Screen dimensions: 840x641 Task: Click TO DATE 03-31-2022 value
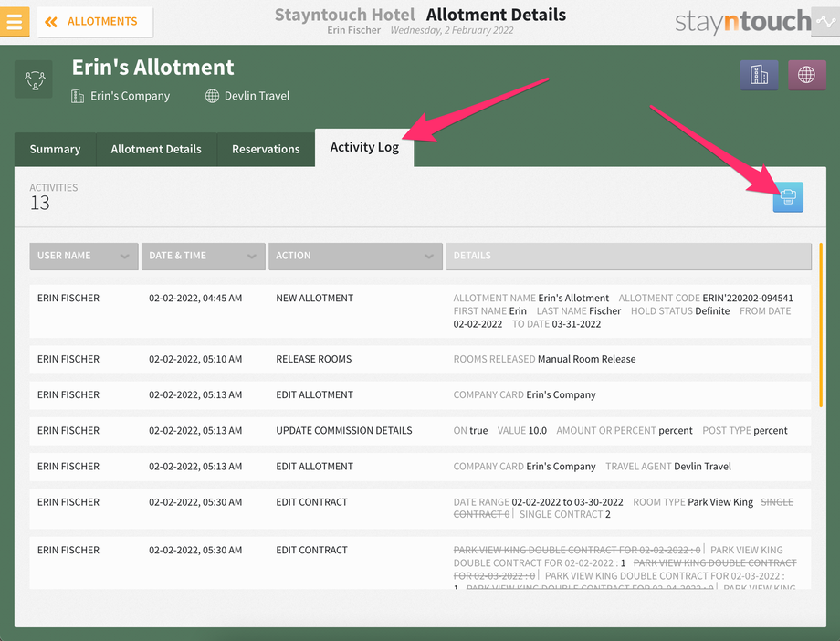click(576, 324)
